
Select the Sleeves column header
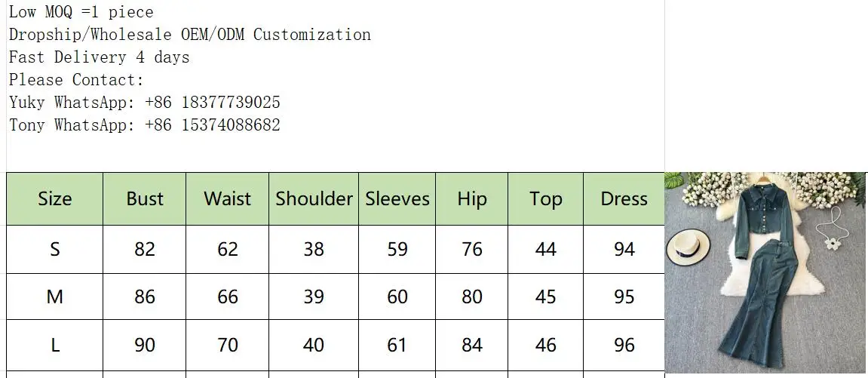[397, 198]
